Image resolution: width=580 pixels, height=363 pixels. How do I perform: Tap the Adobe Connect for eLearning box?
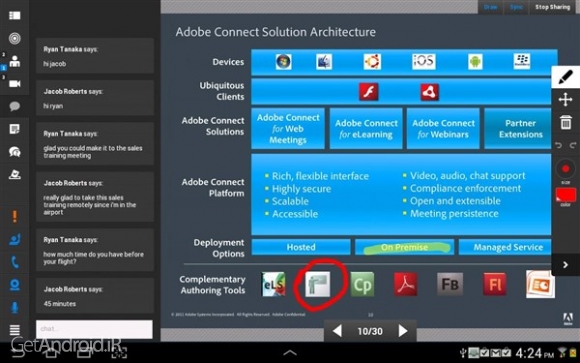tap(366, 128)
